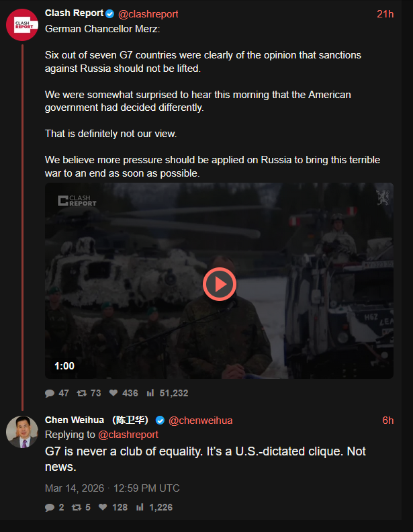
Task: Reply icon with 2 comments
Action: click(x=50, y=507)
